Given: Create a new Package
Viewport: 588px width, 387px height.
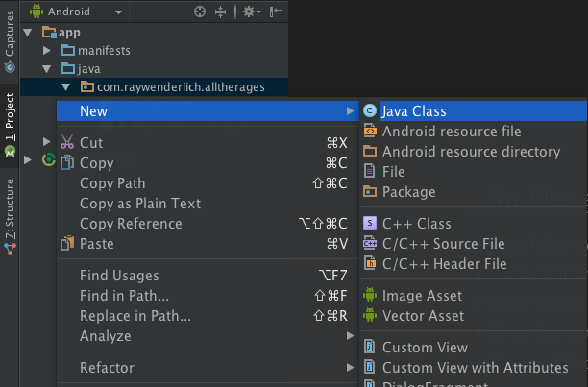Looking at the screenshot, I should pos(474,192).
